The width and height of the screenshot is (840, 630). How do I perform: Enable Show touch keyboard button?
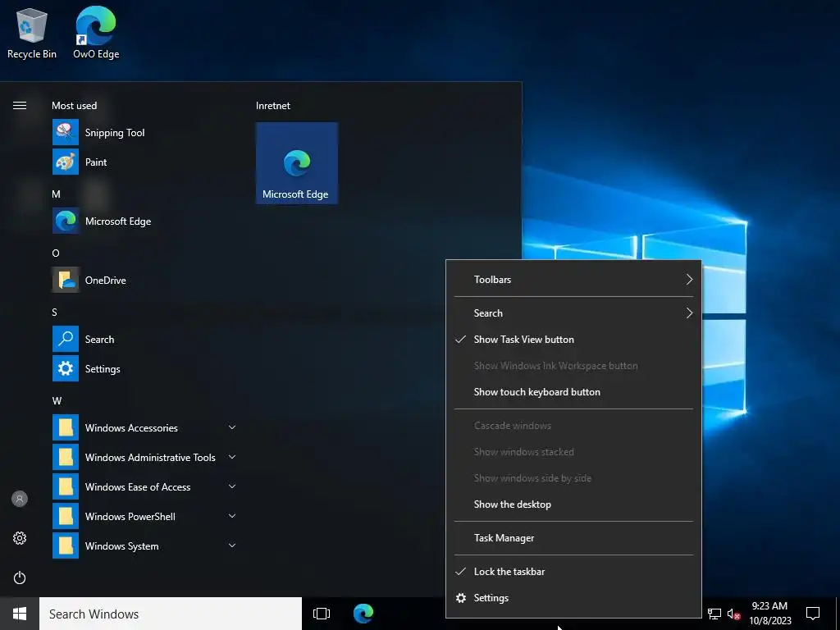(x=573, y=391)
